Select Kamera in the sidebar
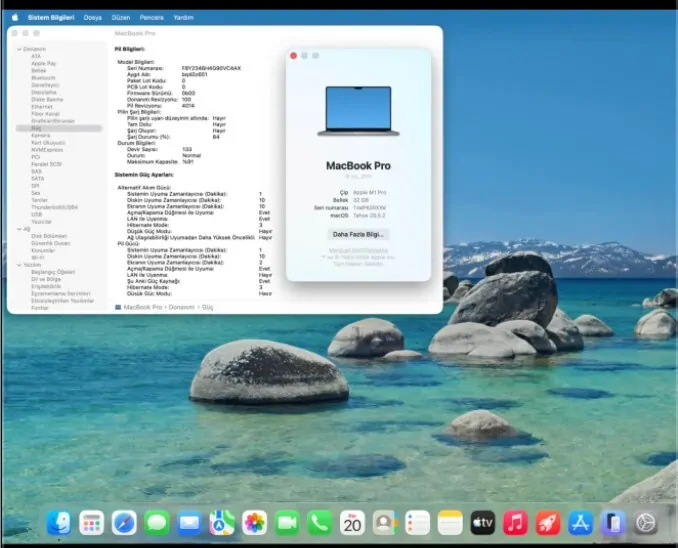Viewport: 678px width, 548px height. coord(41,135)
